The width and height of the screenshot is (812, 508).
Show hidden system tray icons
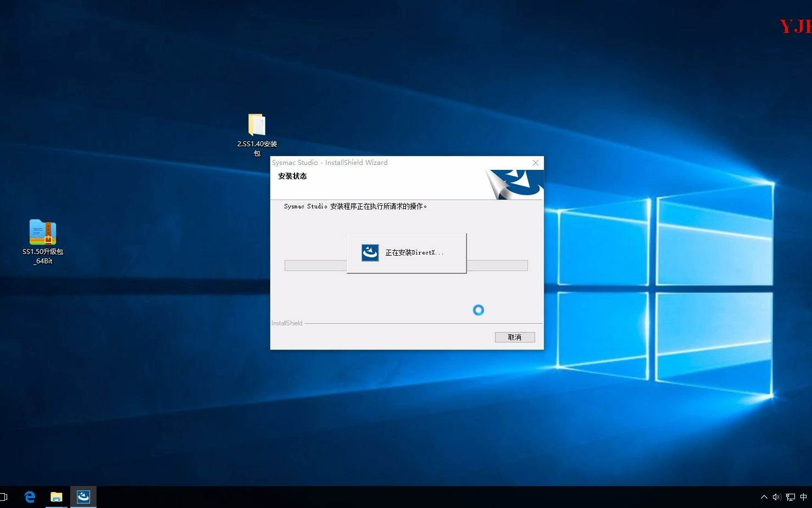pos(764,497)
